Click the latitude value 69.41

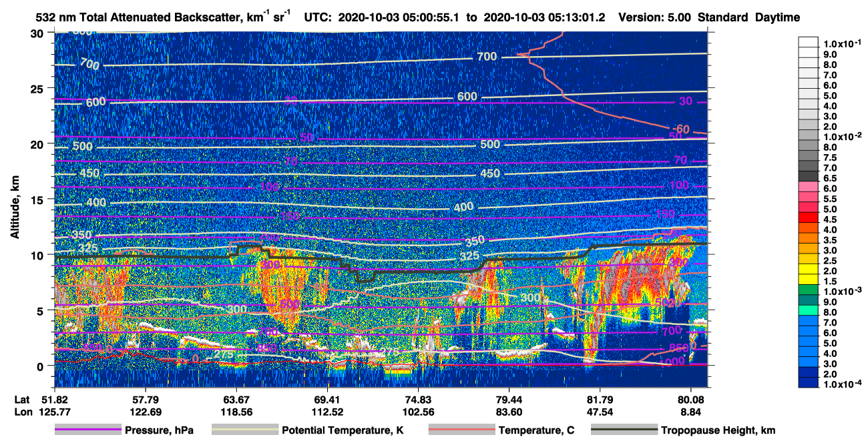[327, 399]
